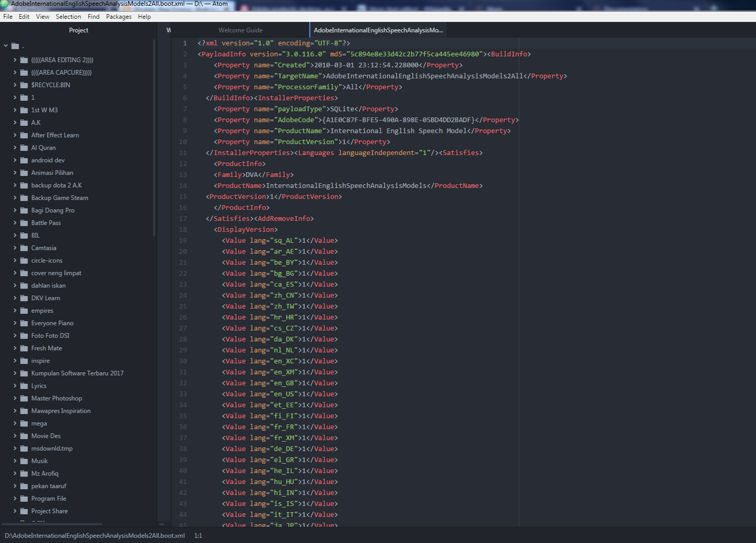Viewport: 756px width, 543px height.
Task: Collapse the root project folder chevron
Action: click(6, 46)
